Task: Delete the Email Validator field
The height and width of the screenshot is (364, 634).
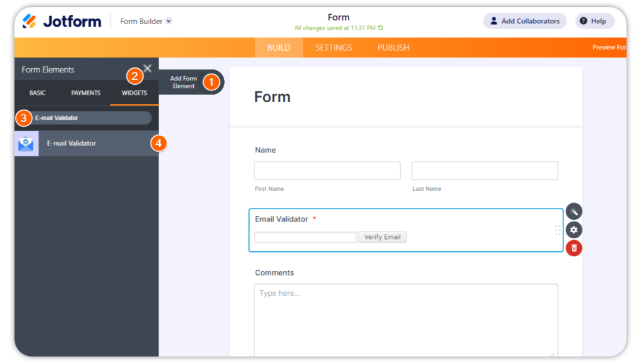Action: click(x=574, y=248)
